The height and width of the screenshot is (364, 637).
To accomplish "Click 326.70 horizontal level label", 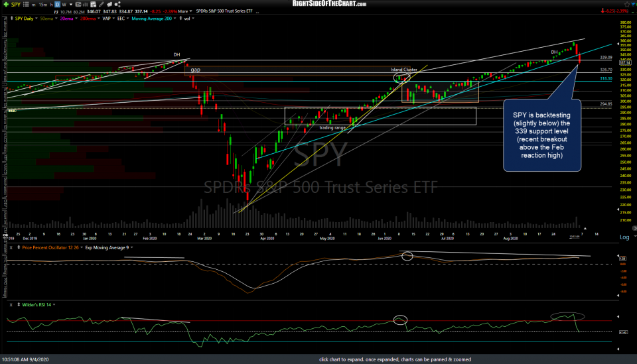I will pyautogui.click(x=606, y=70).
